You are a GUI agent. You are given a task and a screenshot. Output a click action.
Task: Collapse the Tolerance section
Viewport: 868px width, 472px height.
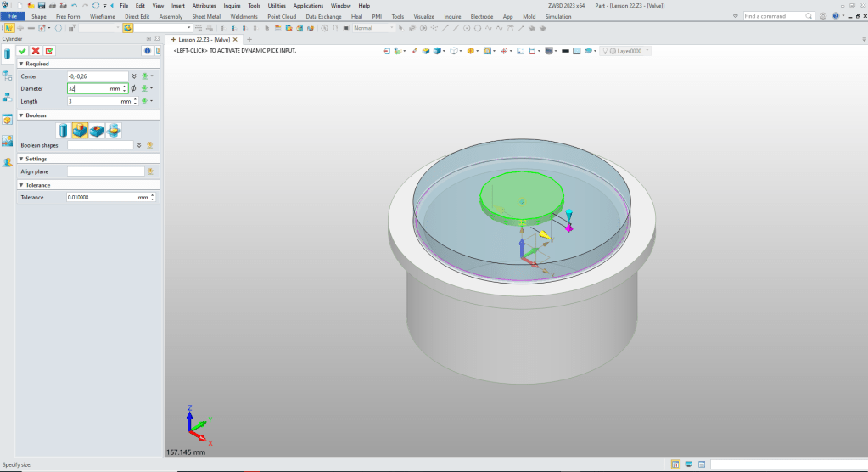(x=21, y=185)
